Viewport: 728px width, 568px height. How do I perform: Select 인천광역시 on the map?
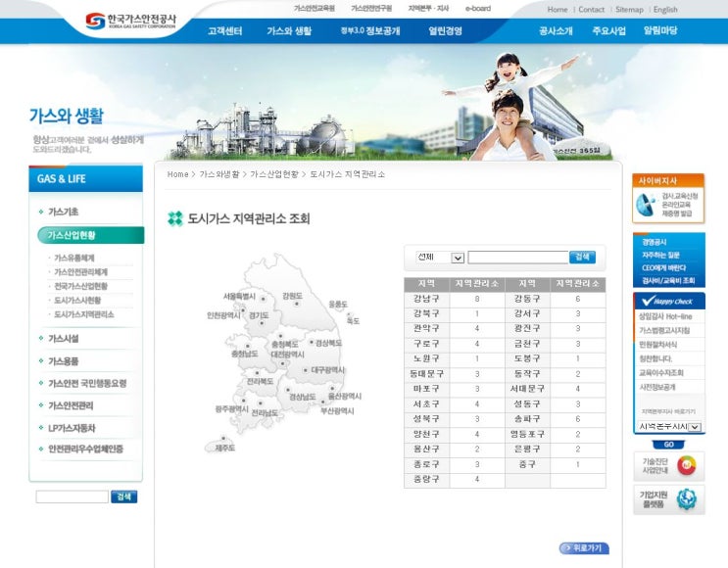click(223, 315)
